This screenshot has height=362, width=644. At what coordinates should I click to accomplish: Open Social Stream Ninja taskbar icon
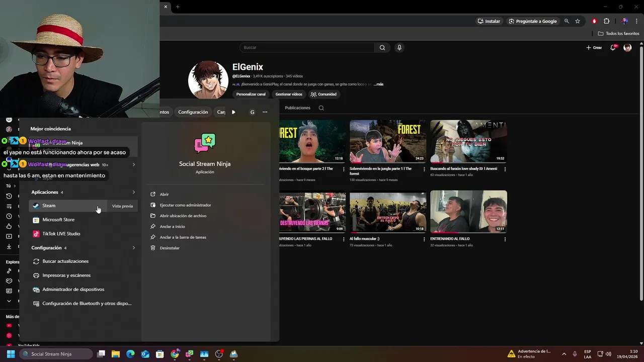[190, 354]
